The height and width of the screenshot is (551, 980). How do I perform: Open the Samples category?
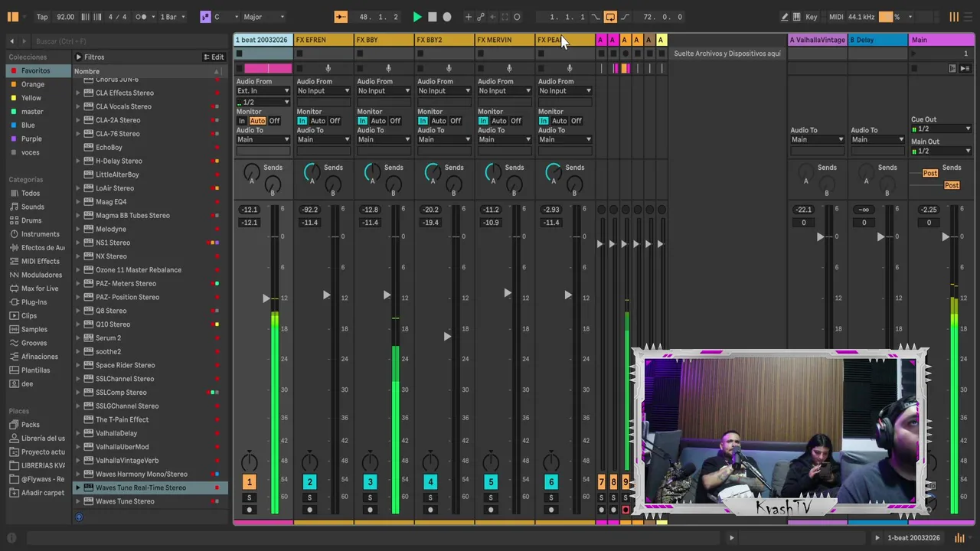point(34,329)
